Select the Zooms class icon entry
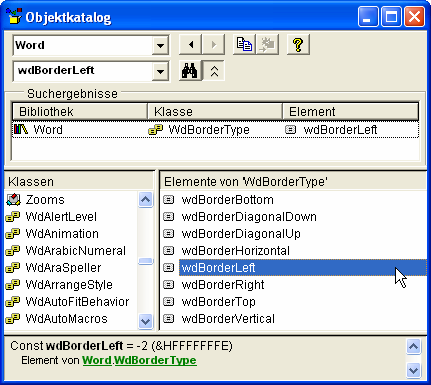Screen dimensions: 431x385 click(x=13, y=200)
